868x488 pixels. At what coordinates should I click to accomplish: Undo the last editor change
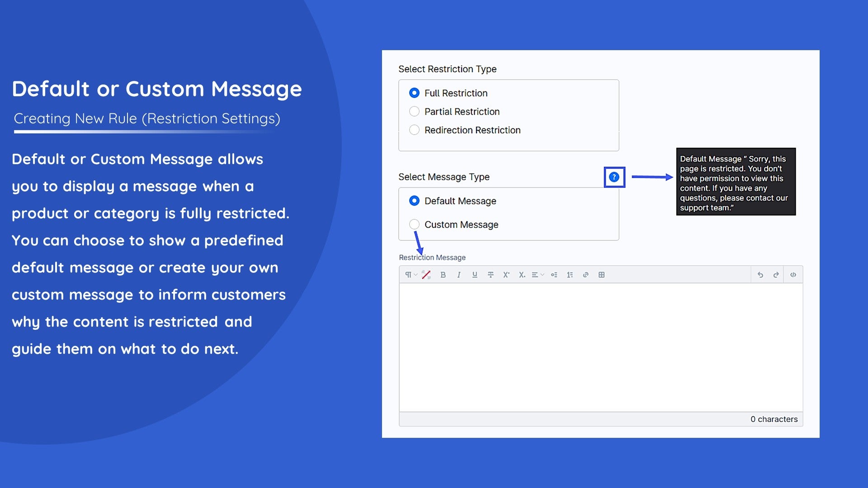point(760,275)
